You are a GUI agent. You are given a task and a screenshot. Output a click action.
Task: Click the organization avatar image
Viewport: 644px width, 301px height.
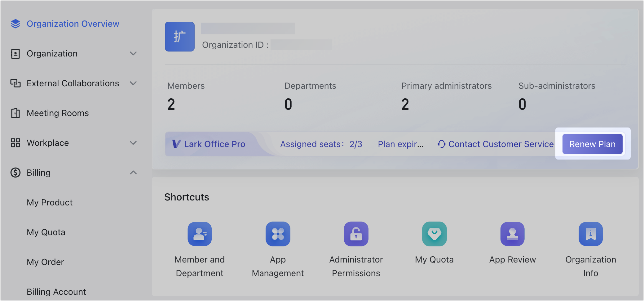[x=179, y=36]
